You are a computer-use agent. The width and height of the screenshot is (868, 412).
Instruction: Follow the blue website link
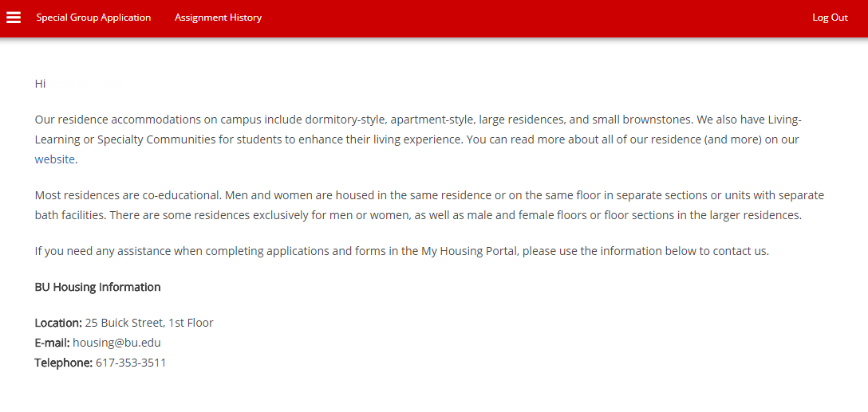[x=54, y=159]
